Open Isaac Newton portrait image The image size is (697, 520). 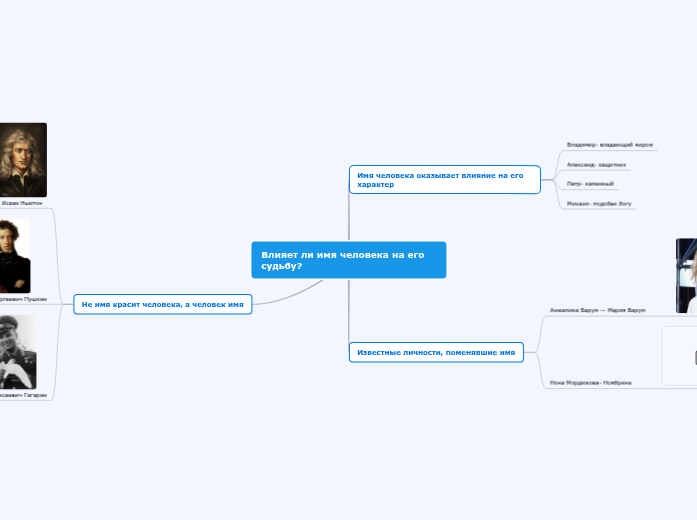22,160
